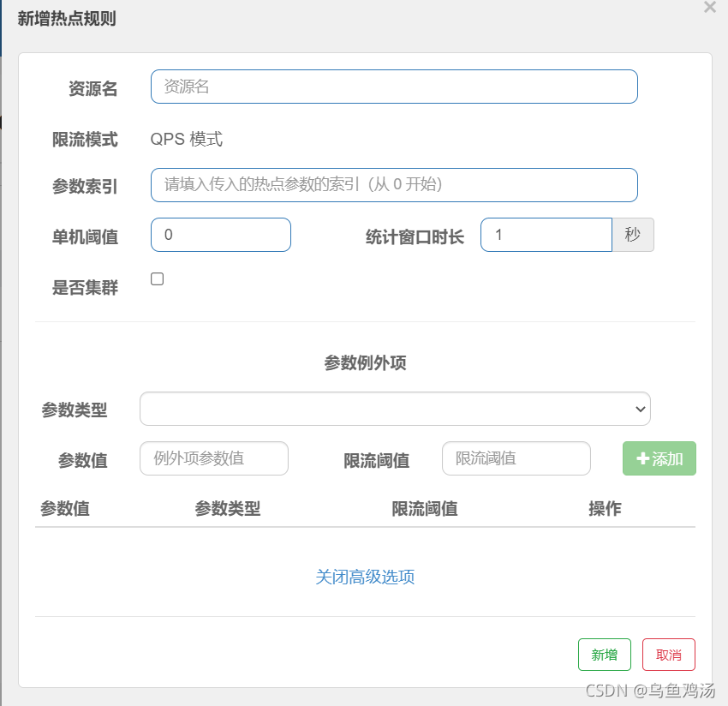The image size is (728, 706).
Task: Click the 新增热点规则 dialog title
Action: coord(67,19)
